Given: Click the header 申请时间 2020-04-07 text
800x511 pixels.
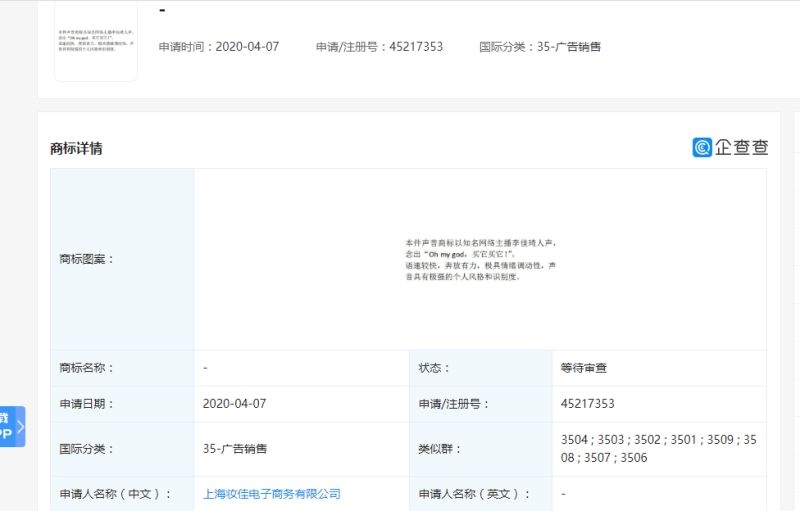Looking at the screenshot, I should tap(220, 47).
